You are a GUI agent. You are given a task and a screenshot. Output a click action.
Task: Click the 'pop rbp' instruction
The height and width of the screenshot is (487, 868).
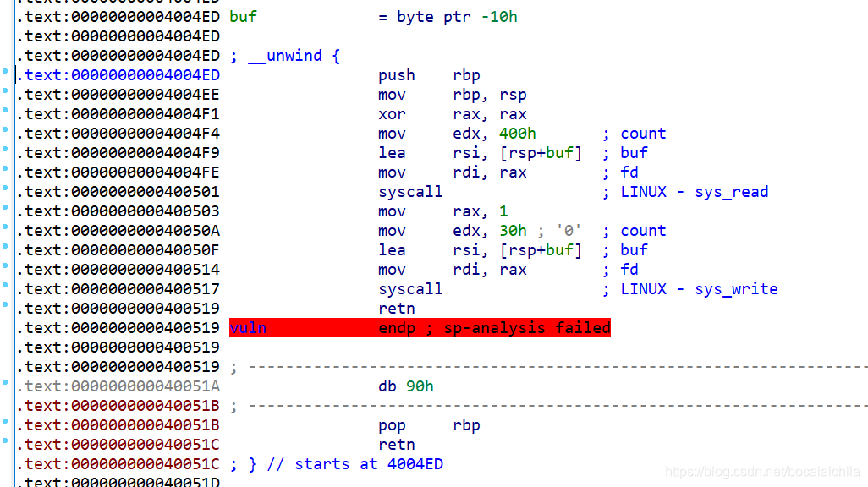[x=429, y=425]
